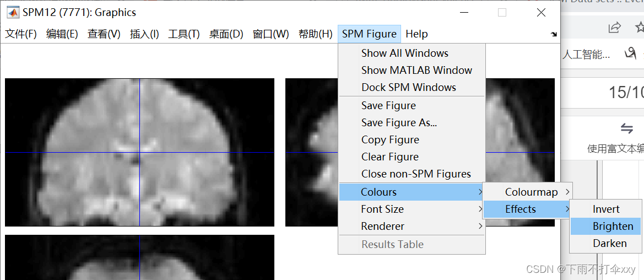Image resolution: width=644 pixels, height=280 pixels.
Task: Choose Show MATLAB Window
Action: pos(412,71)
